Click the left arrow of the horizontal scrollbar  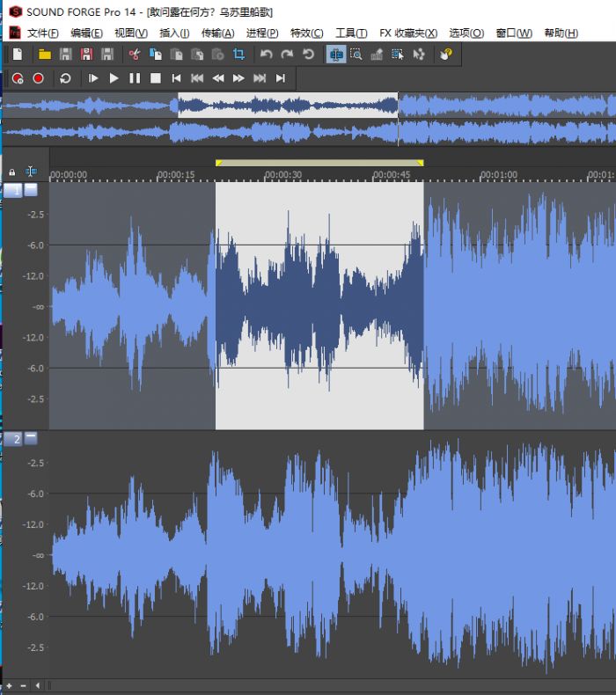(x=38, y=685)
